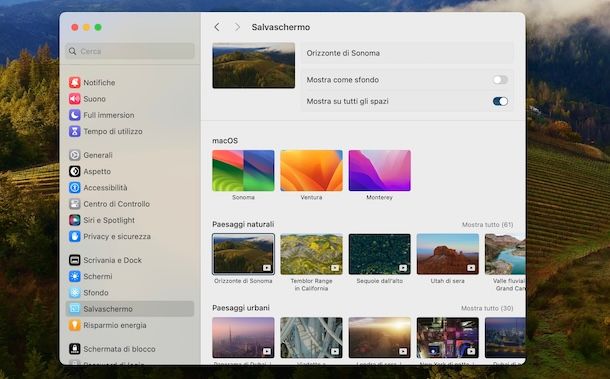Open the Generali gear icon
Screen dimensions: 610x379
[x=75, y=155]
